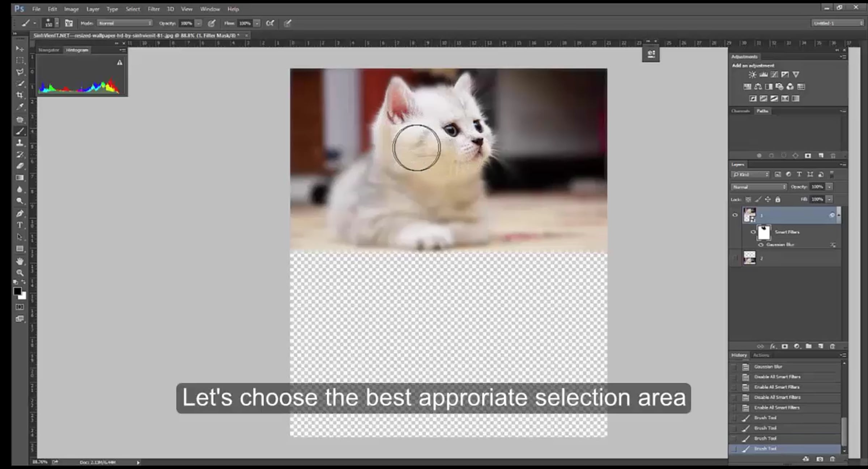Image resolution: width=868 pixels, height=469 pixels.
Task: Toggle Gaussian Blur filter visibility
Action: [x=761, y=245]
